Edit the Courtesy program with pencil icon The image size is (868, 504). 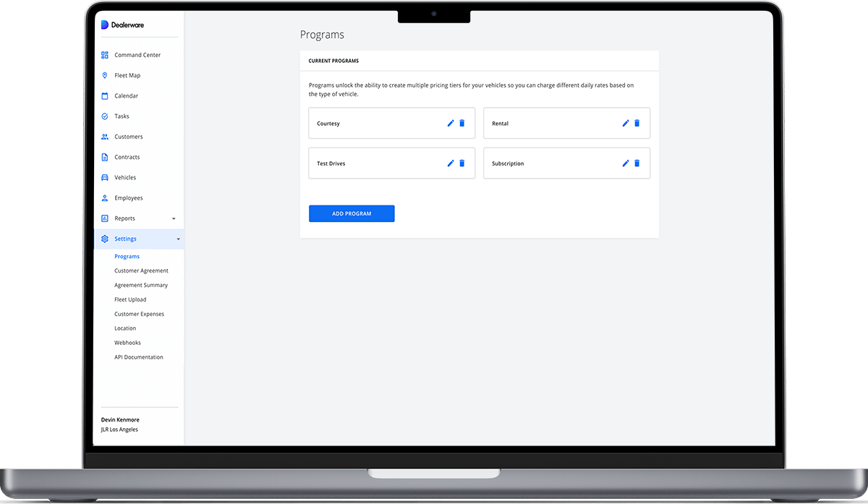[x=451, y=123]
